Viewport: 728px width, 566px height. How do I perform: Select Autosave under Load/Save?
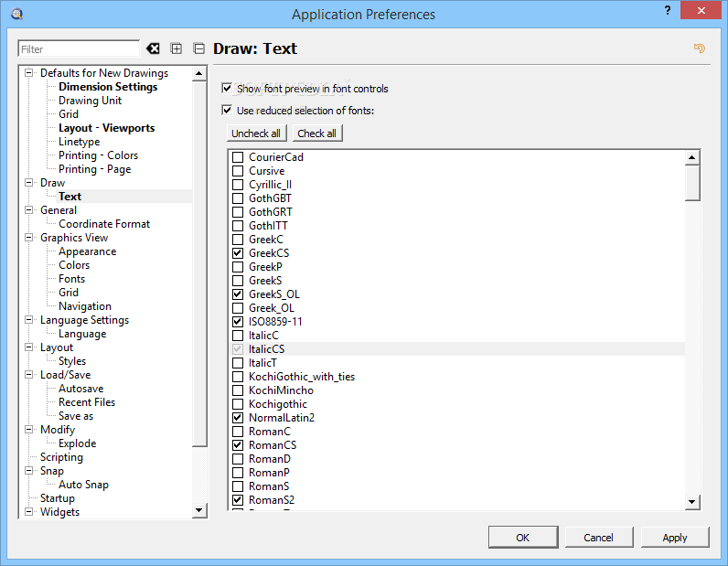pyautogui.click(x=80, y=389)
